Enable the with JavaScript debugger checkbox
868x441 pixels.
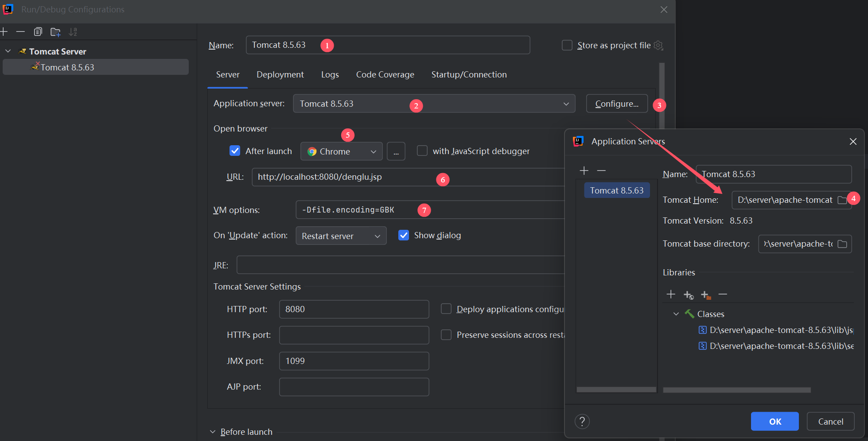pos(422,151)
